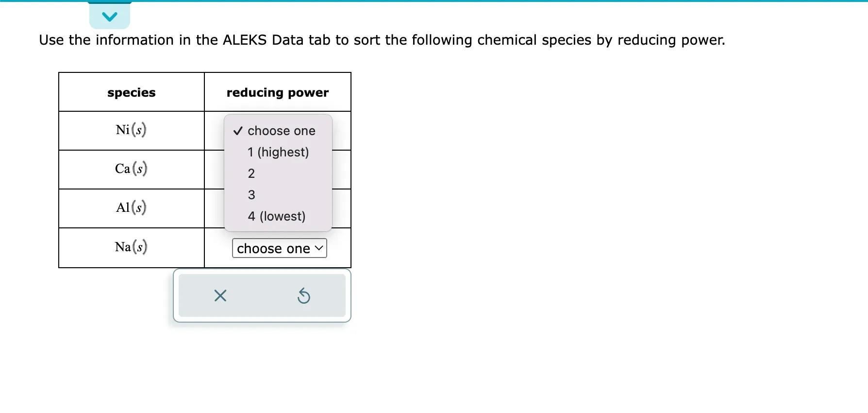This screenshot has width=868, height=413.
Task: Click the Ni(s) species label
Action: point(131,130)
